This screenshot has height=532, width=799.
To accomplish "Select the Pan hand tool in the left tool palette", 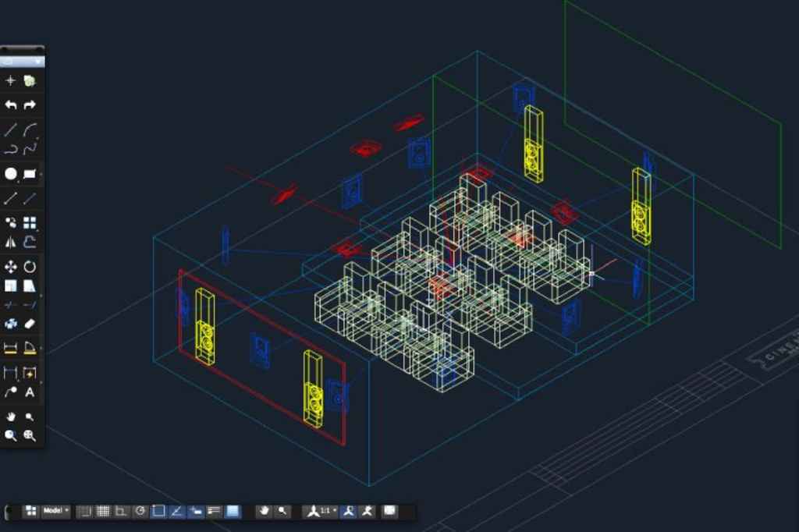I will point(11,417).
